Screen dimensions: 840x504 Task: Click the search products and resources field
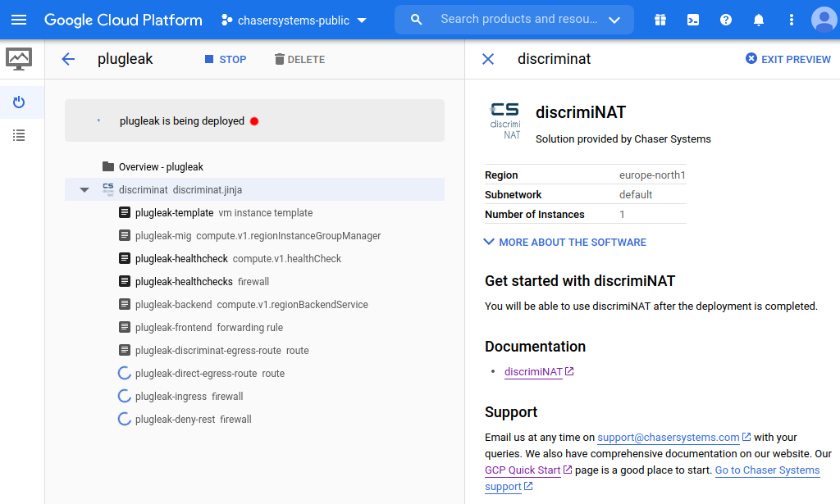tap(517, 19)
